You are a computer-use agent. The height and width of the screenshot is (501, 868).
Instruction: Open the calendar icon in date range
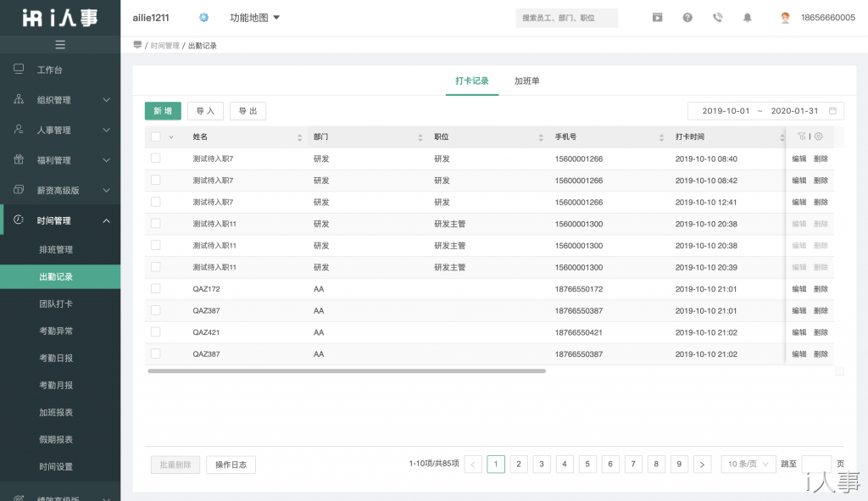click(x=832, y=111)
